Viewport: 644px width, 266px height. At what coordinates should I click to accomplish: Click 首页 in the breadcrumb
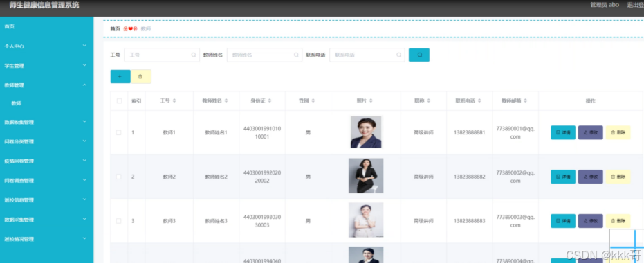click(x=115, y=29)
